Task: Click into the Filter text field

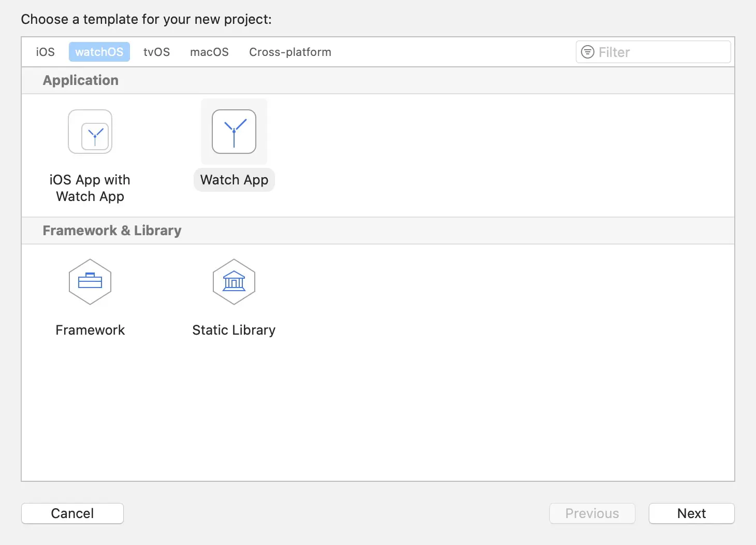Action: pos(653,52)
